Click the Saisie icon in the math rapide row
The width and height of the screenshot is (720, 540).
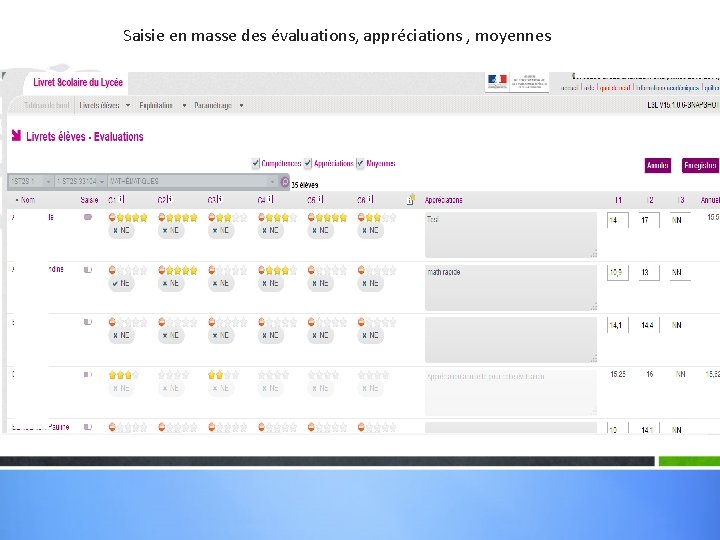[x=88, y=270]
